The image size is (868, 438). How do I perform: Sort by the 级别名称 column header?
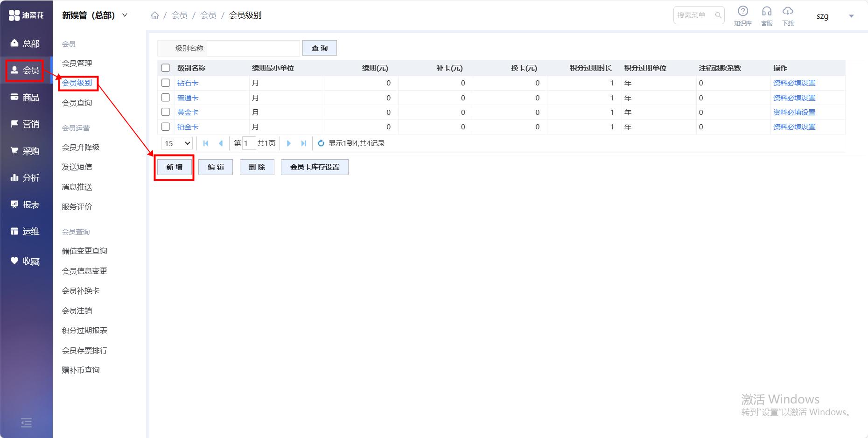191,68
